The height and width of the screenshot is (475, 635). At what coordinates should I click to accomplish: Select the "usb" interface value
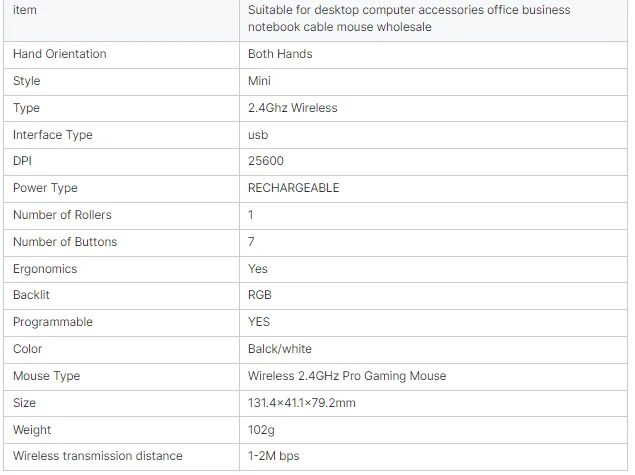point(258,135)
